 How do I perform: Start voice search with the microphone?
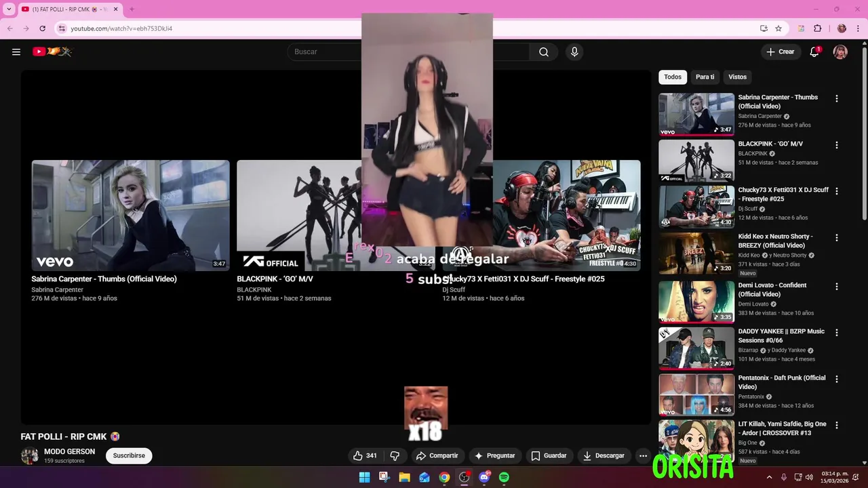click(x=574, y=52)
